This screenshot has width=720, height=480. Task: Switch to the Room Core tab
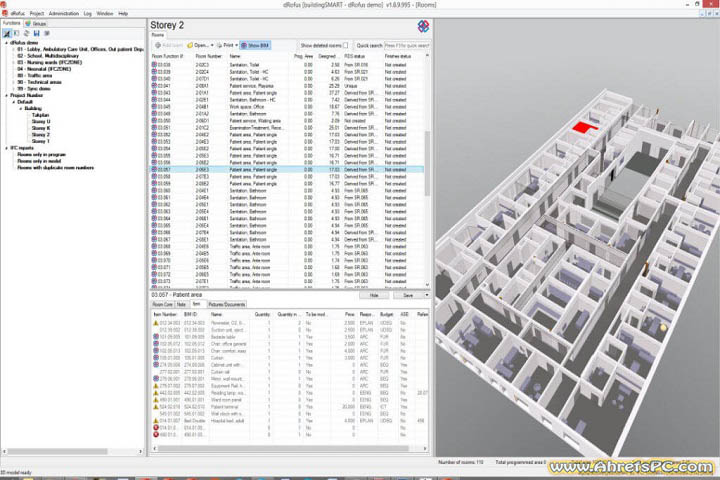point(162,305)
